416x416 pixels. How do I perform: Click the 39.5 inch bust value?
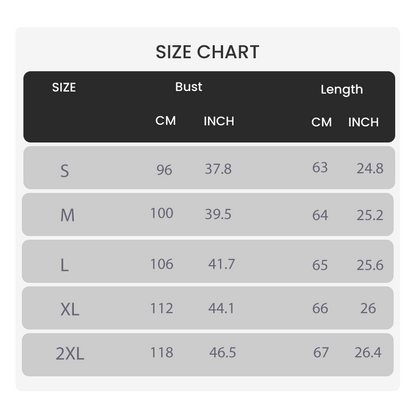(x=218, y=214)
